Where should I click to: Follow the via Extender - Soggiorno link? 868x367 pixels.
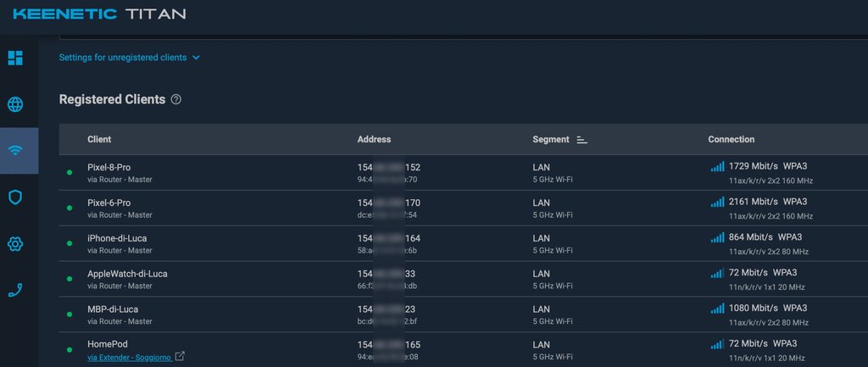pyautogui.click(x=128, y=357)
